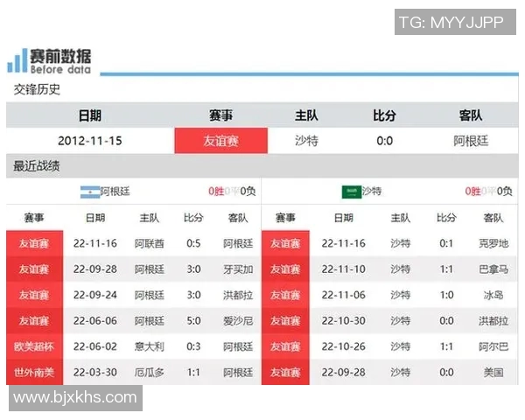Click the 5:0 score
Viewport: 525px width, 420px height.
[193, 321]
